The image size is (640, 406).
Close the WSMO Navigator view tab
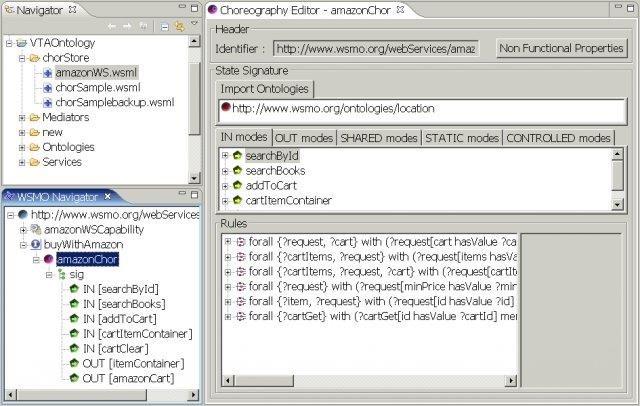[108, 197]
